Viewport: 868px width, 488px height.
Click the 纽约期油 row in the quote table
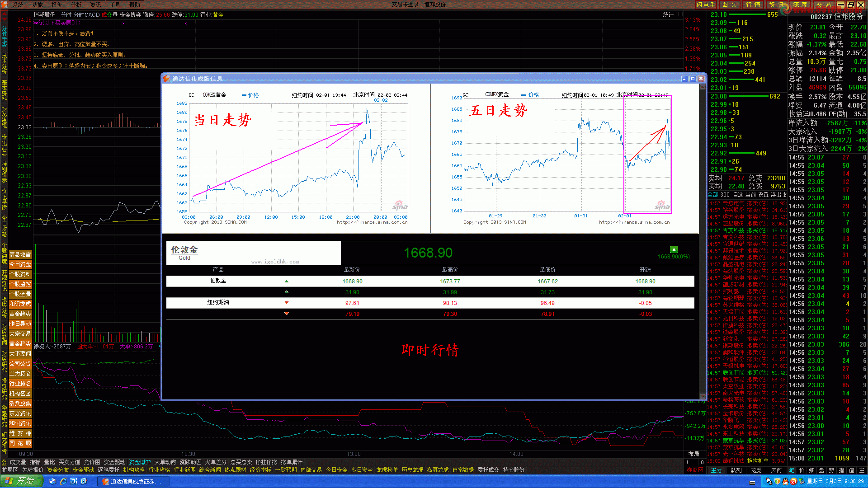tap(430, 303)
